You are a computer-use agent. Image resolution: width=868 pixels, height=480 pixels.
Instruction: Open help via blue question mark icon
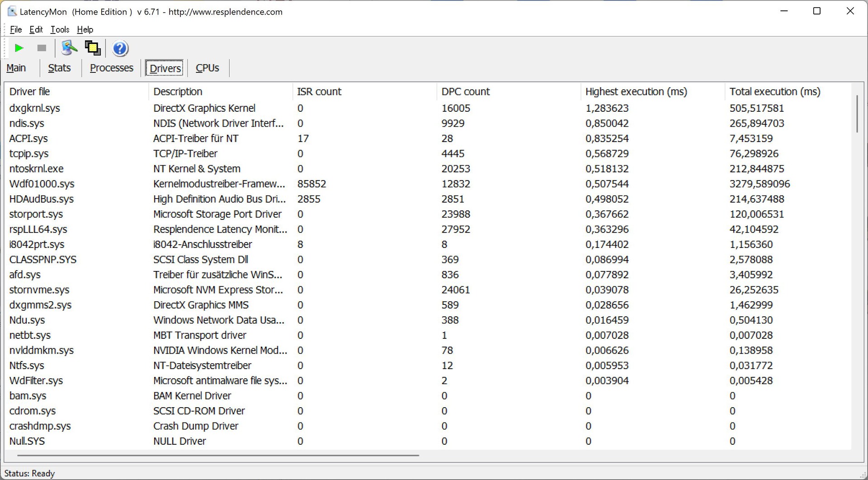pos(120,48)
